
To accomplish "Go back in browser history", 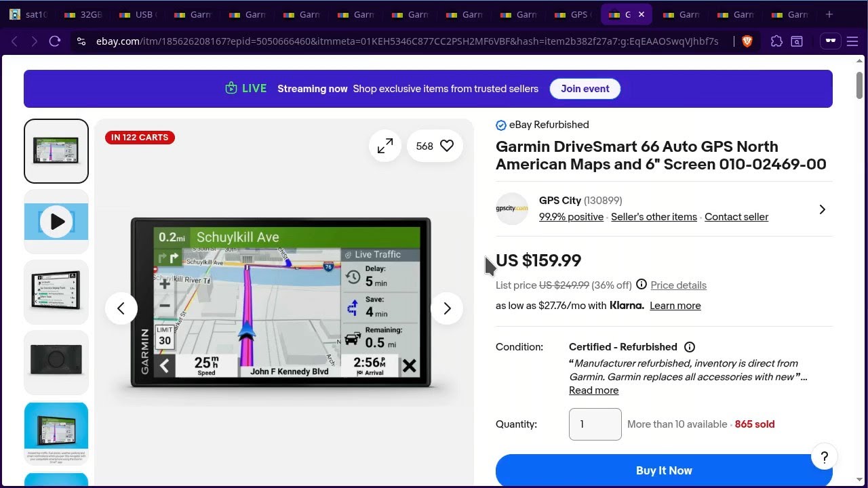I will coord(14,41).
